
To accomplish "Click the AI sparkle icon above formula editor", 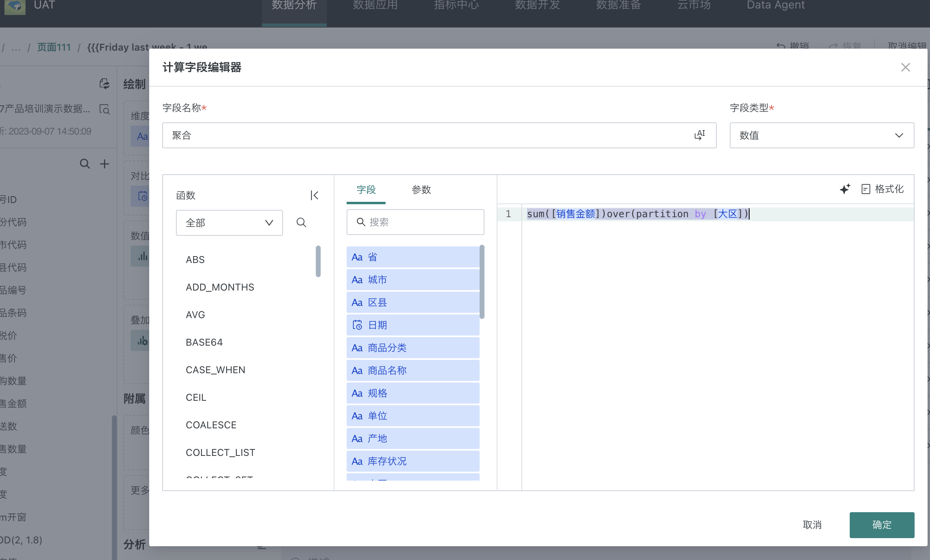I will pyautogui.click(x=845, y=189).
